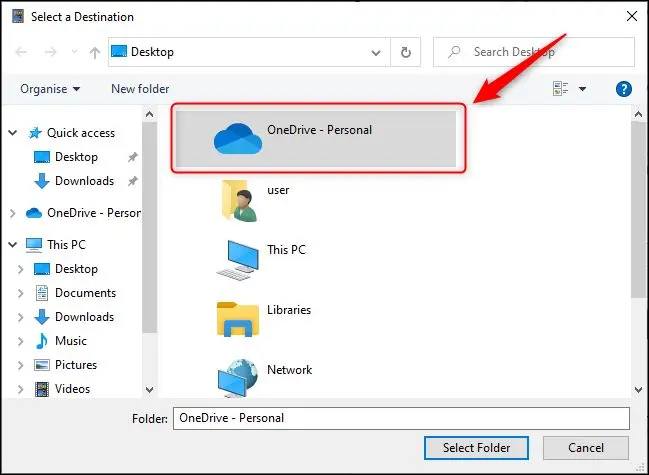The width and height of the screenshot is (649, 475).
Task: Select the Libraries folder icon
Action: pyautogui.click(x=238, y=319)
